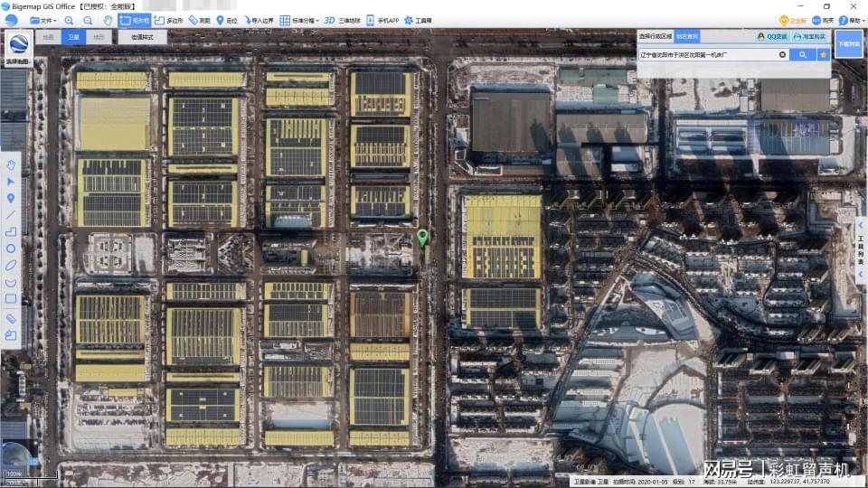The width and height of the screenshot is (868, 488).
Task: Select the pan hand tool in top toolbar
Action: (108, 20)
